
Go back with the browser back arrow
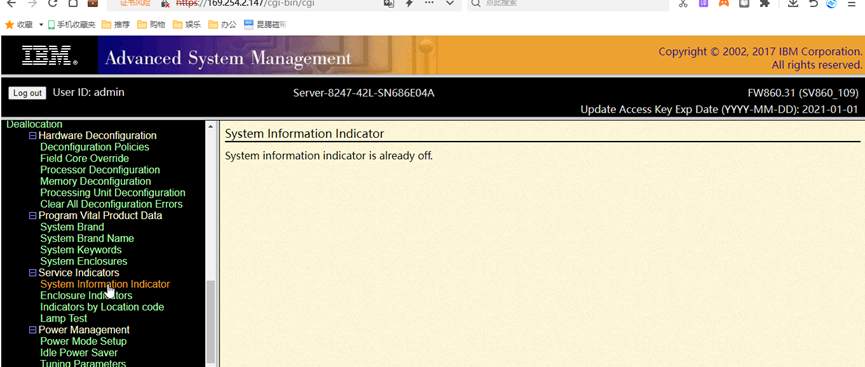coord(11,3)
